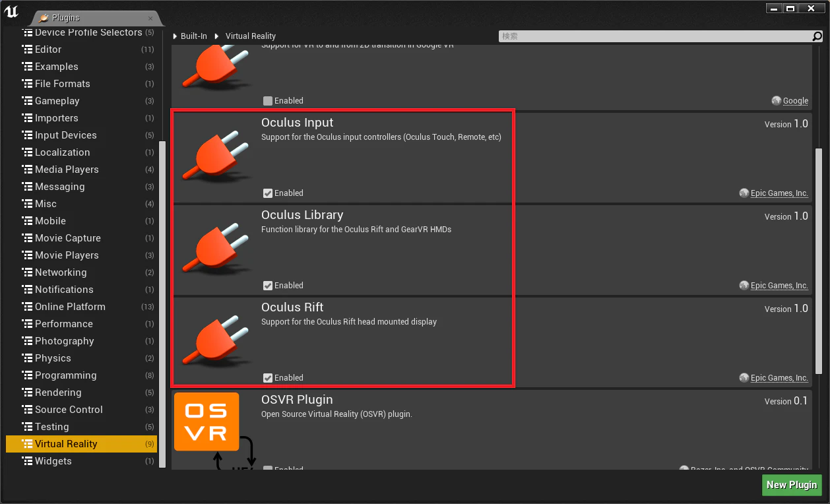Open the Movie Capture category
Image resolution: width=830 pixels, height=504 pixels.
click(81, 238)
